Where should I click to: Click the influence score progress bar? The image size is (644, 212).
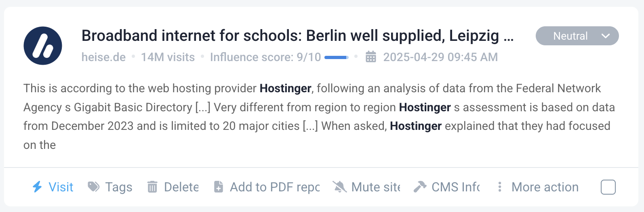click(337, 57)
